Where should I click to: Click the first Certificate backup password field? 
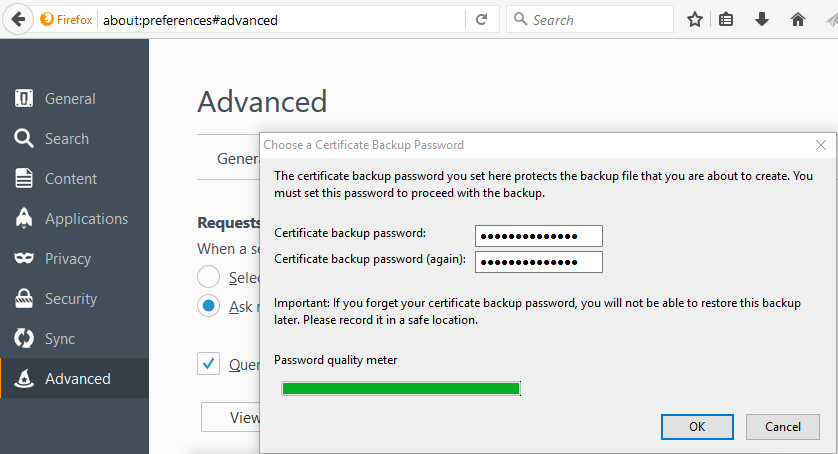coord(539,236)
